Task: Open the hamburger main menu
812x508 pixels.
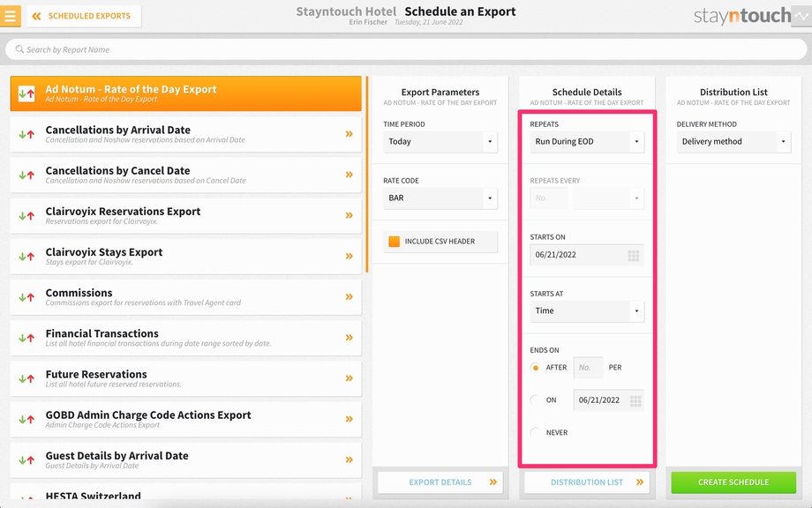Action: coord(11,16)
